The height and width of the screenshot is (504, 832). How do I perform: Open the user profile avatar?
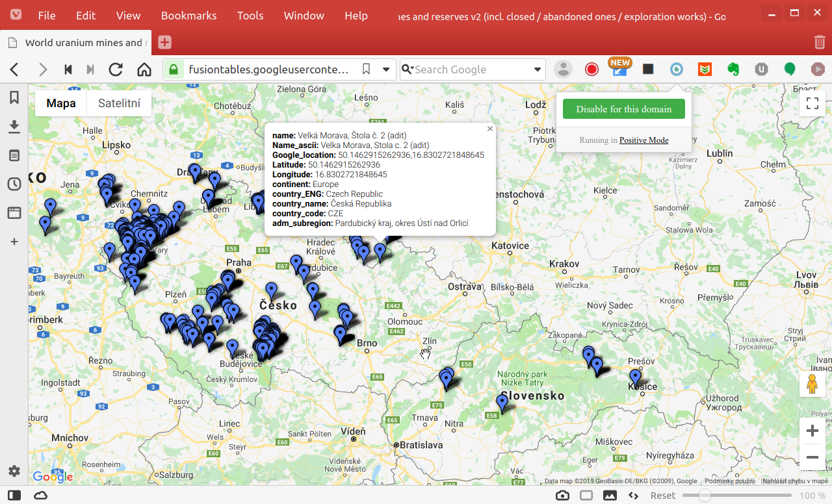point(563,69)
